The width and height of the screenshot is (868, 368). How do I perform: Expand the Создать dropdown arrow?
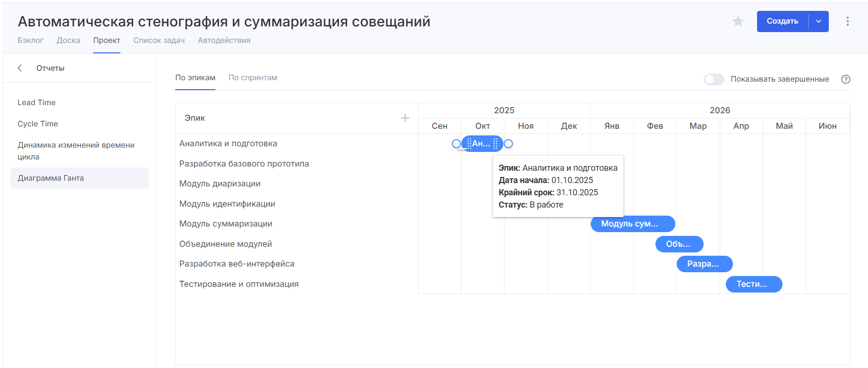[818, 21]
